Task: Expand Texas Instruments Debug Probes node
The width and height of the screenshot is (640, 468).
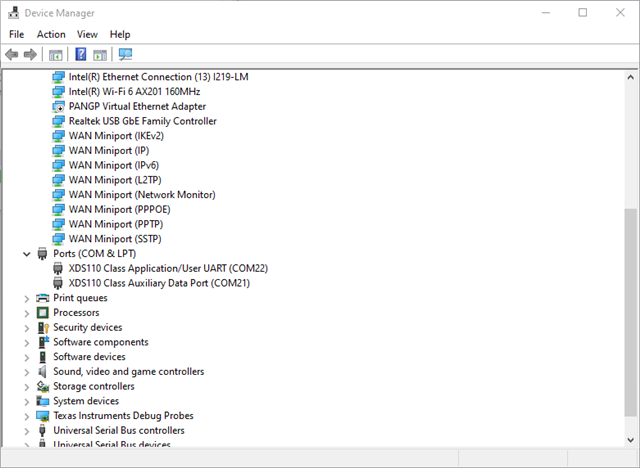Action: (27, 417)
